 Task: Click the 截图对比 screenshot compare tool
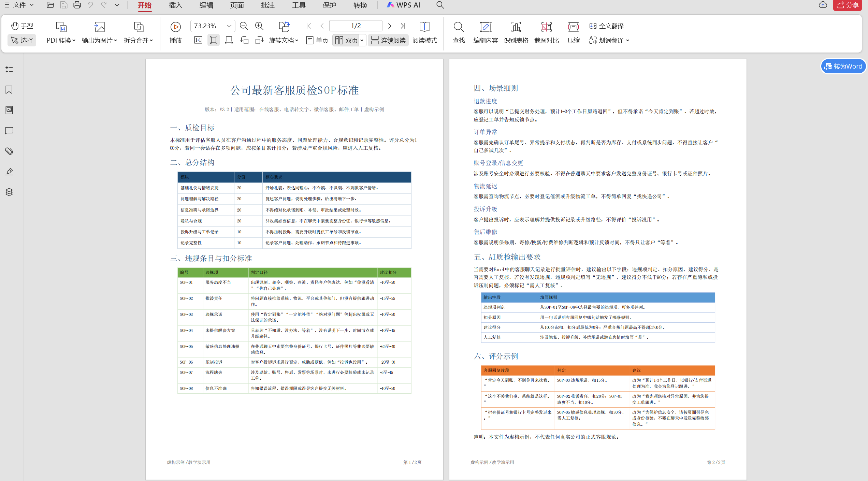[546, 33]
